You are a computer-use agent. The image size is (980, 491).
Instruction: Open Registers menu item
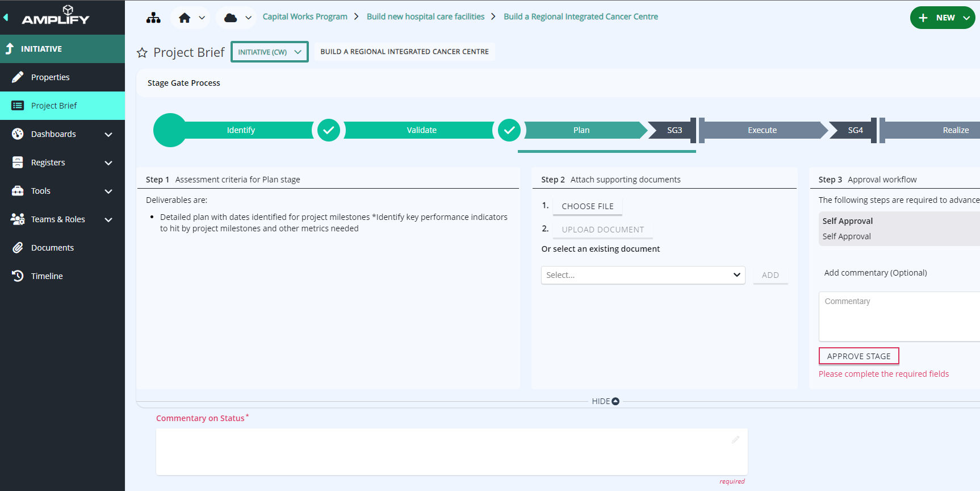click(62, 163)
